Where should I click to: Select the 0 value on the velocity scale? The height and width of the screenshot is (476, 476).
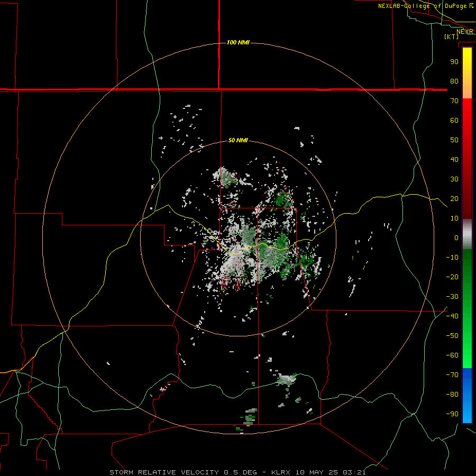(456, 237)
